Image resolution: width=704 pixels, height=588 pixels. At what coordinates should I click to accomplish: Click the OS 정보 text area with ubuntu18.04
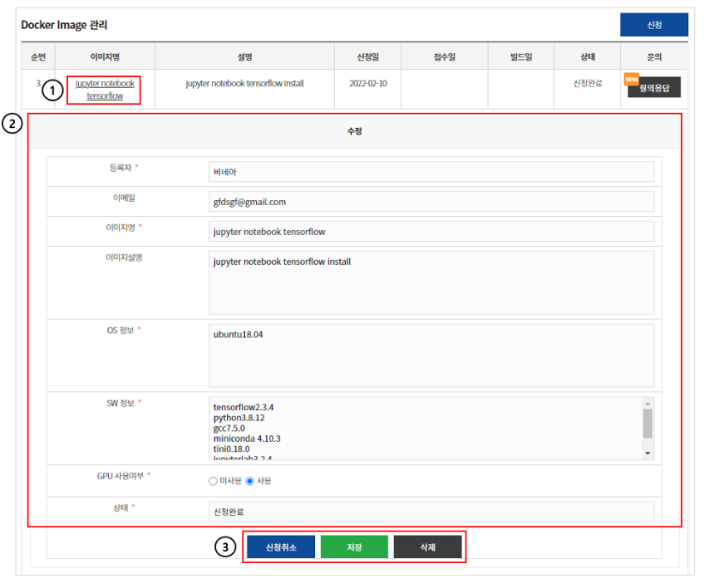point(431,355)
